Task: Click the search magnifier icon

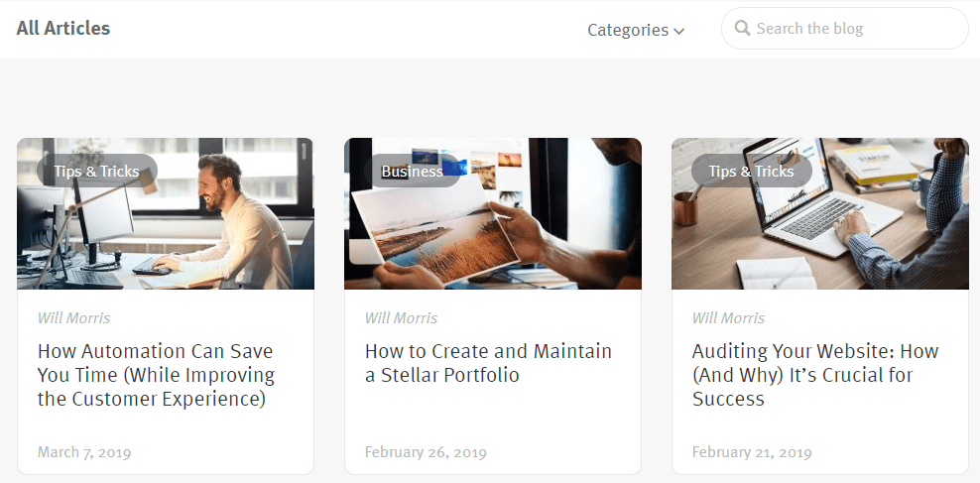Action: 742,29
